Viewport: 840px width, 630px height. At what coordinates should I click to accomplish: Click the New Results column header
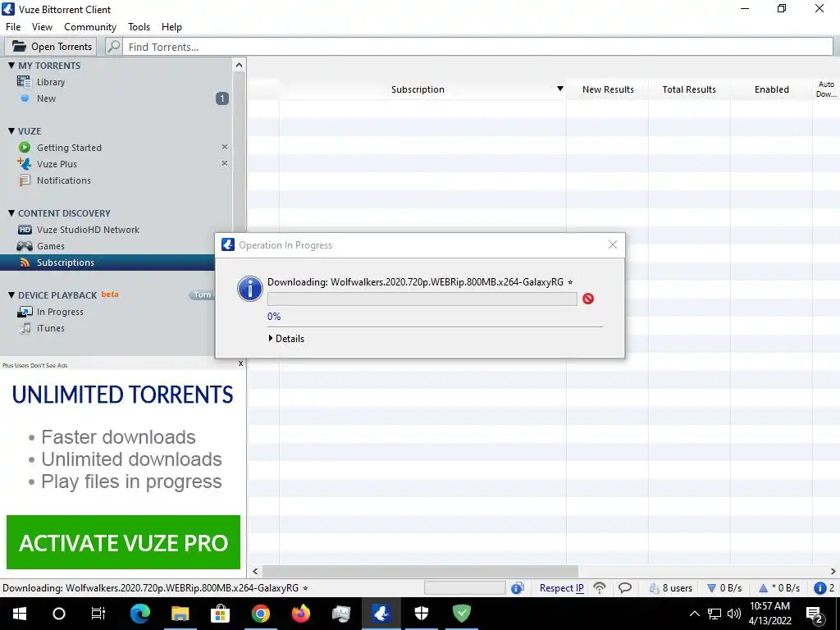(x=608, y=89)
